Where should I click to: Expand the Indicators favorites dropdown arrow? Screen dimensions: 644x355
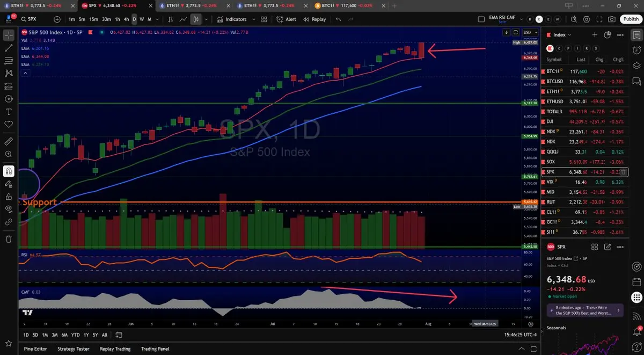click(253, 19)
